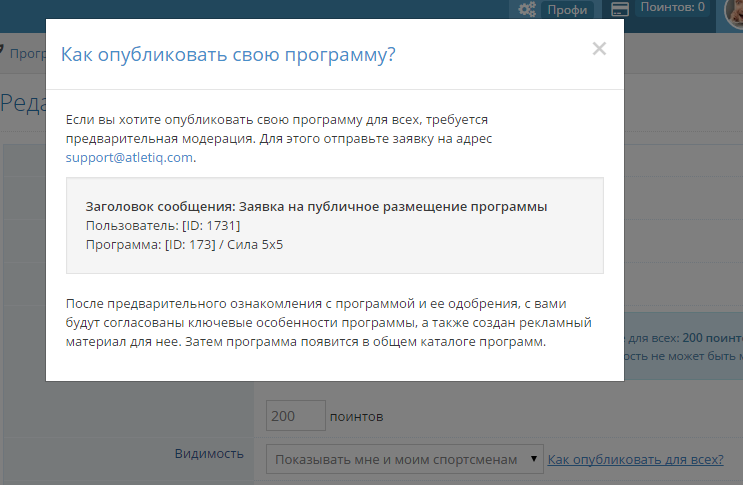Screen dimensions: 743x485
Task: Click the gear settings icon in header
Action: point(526,9)
